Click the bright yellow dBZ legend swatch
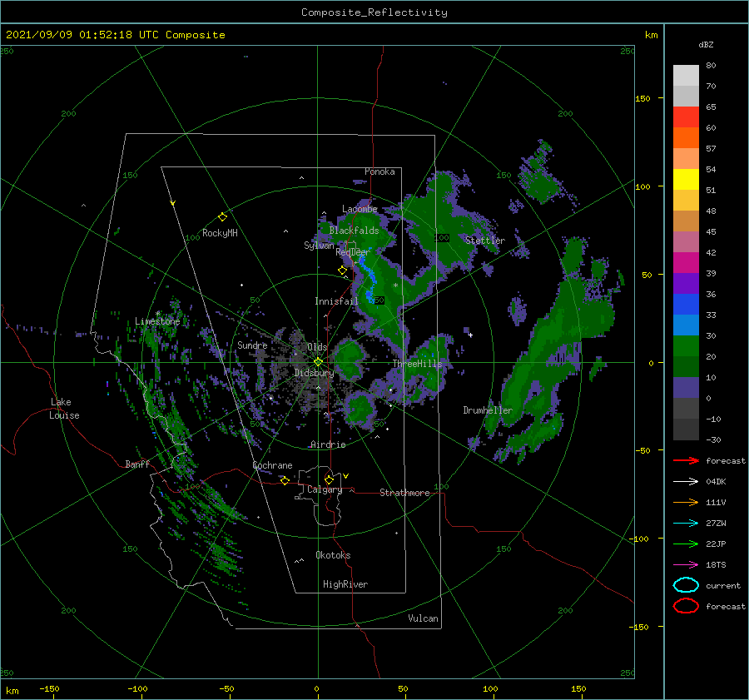The image size is (749, 700). (686, 180)
